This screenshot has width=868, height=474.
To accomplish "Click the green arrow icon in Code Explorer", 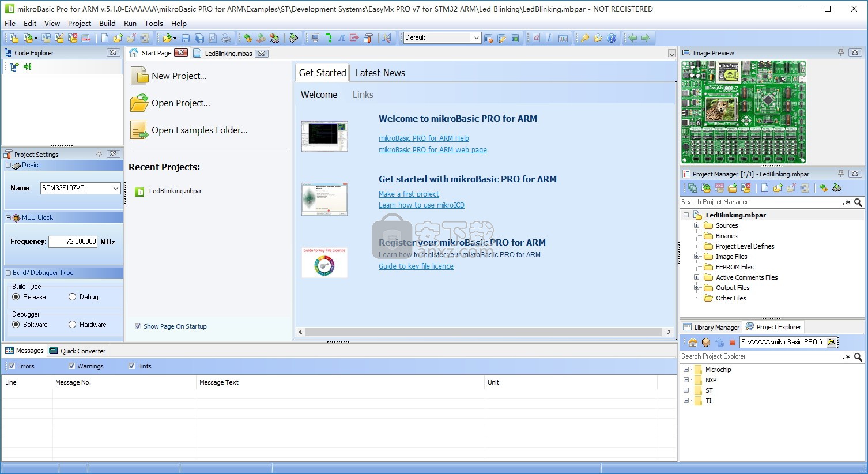I will [27, 67].
